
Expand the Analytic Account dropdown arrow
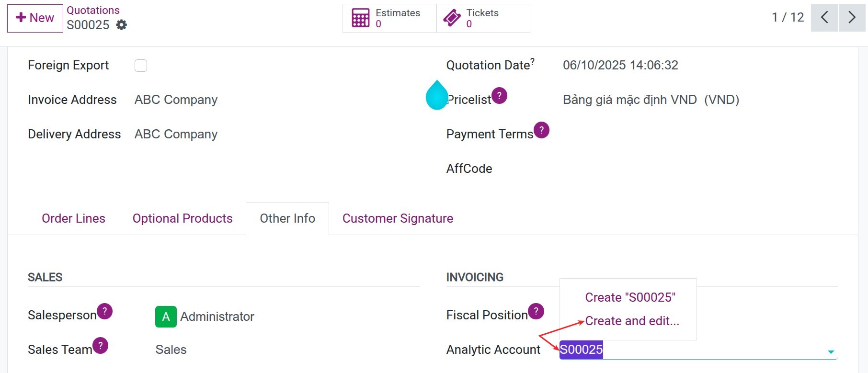point(831,352)
